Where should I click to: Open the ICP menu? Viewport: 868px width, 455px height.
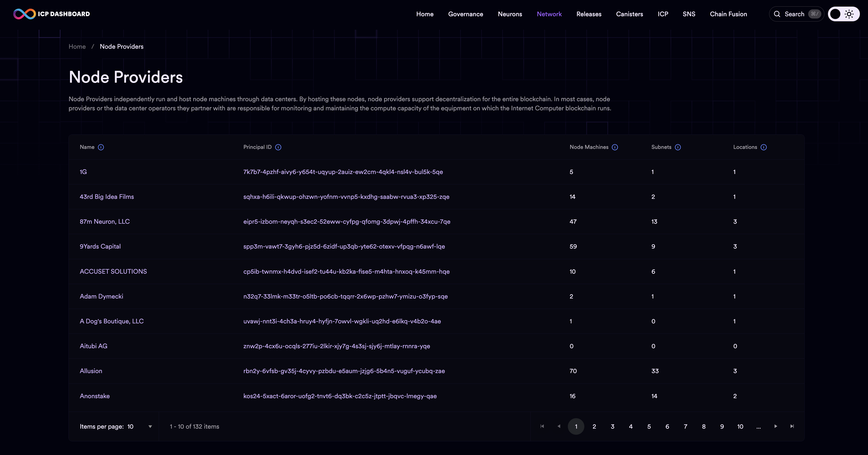coord(663,14)
